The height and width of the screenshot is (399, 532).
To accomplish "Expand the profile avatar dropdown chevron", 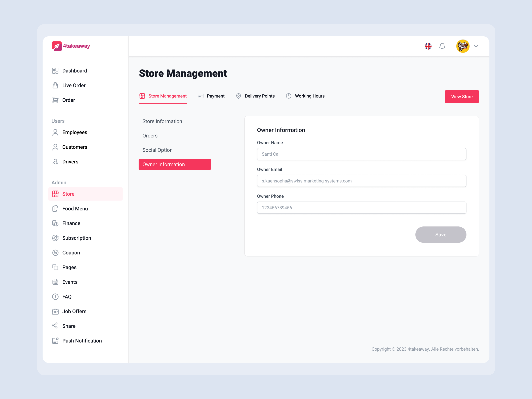I will pos(476,46).
